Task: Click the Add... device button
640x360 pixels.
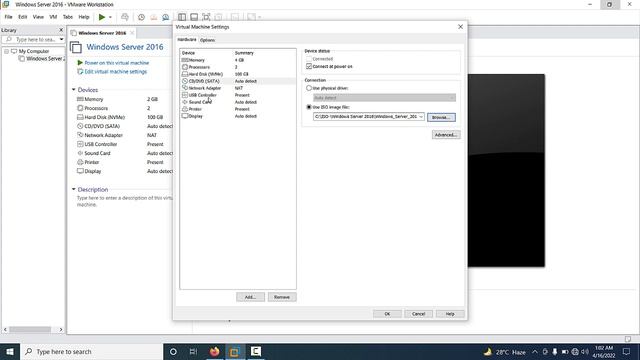Action: pyautogui.click(x=250, y=297)
